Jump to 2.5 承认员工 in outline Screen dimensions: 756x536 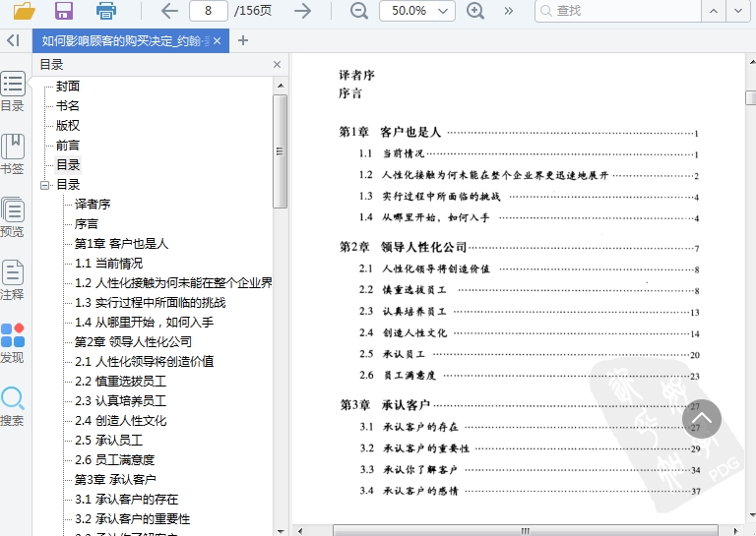[x=109, y=441]
